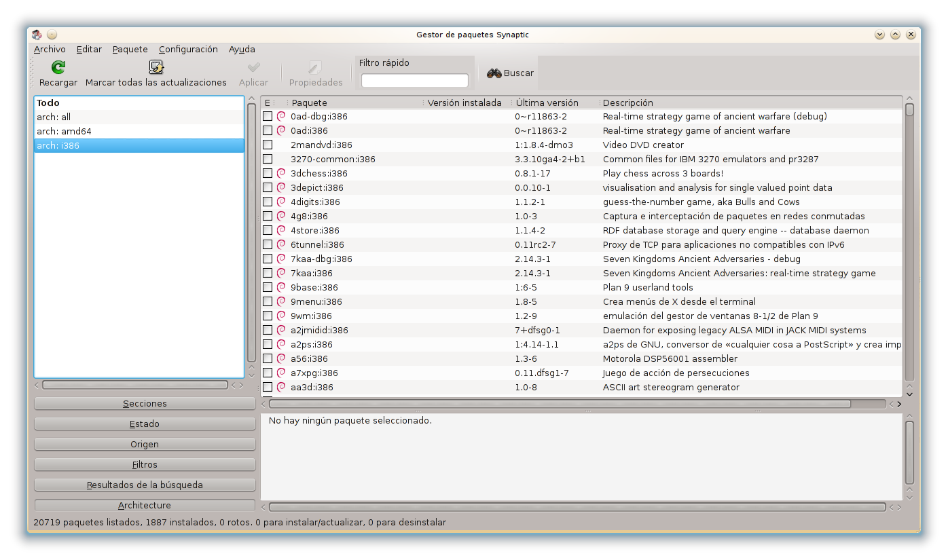Select the 3270-common:i386 package name
Image resolution: width=948 pixels, height=560 pixels.
[x=333, y=159]
